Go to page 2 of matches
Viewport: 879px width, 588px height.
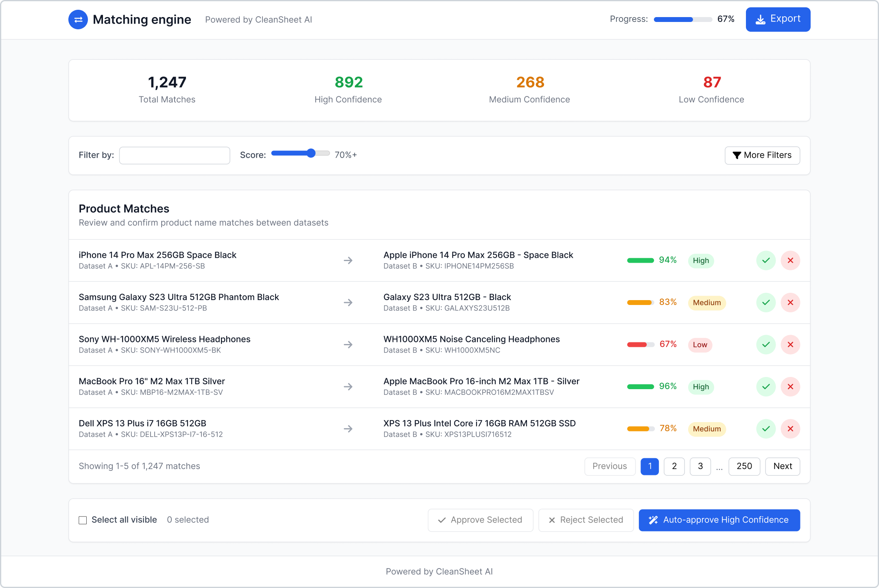(x=674, y=466)
